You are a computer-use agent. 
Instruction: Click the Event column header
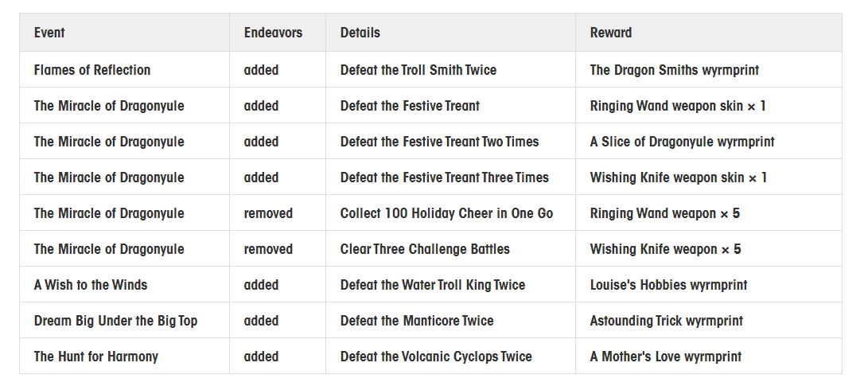49,33
